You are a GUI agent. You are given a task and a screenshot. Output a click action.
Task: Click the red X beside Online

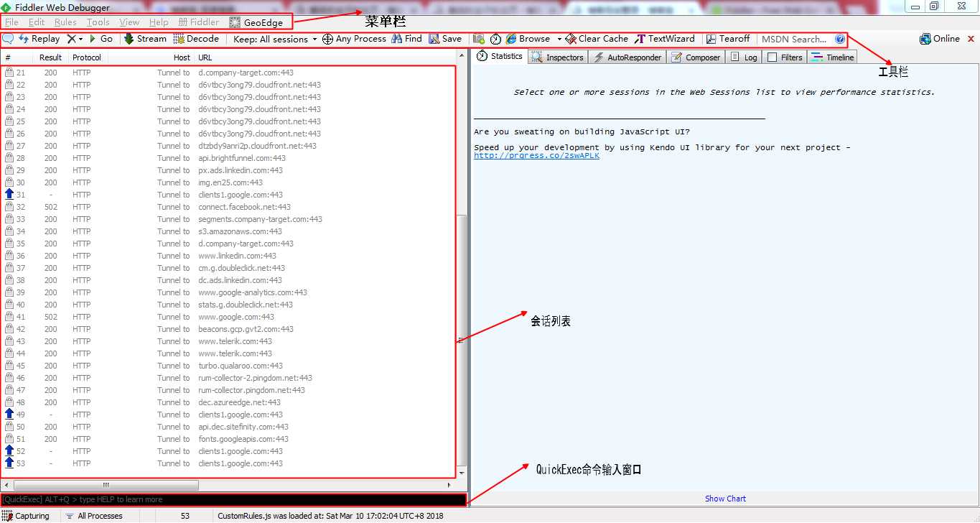pos(971,40)
